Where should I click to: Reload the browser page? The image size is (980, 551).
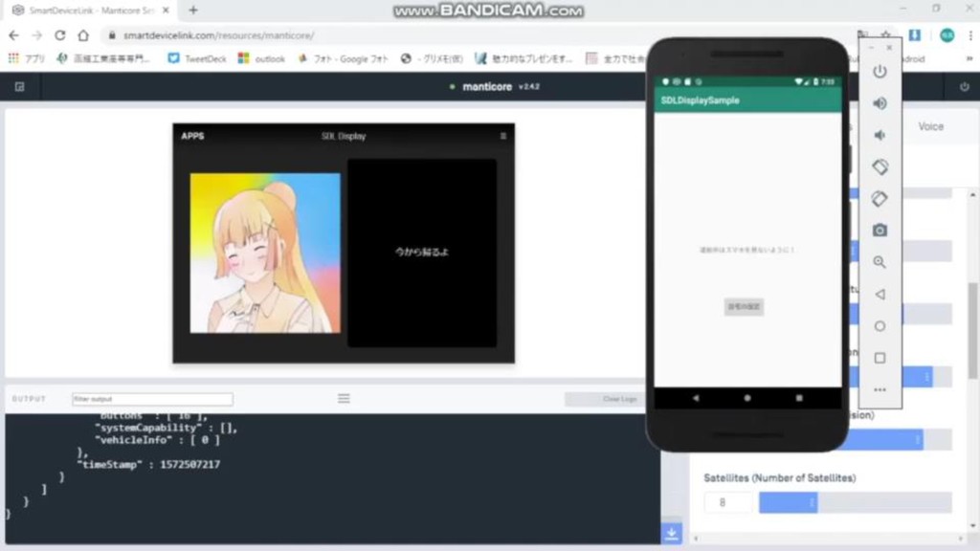coord(60,35)
